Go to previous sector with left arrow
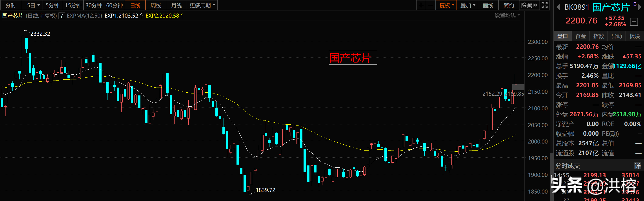Viewport: 644px width, 201px height. coord(558,7)
